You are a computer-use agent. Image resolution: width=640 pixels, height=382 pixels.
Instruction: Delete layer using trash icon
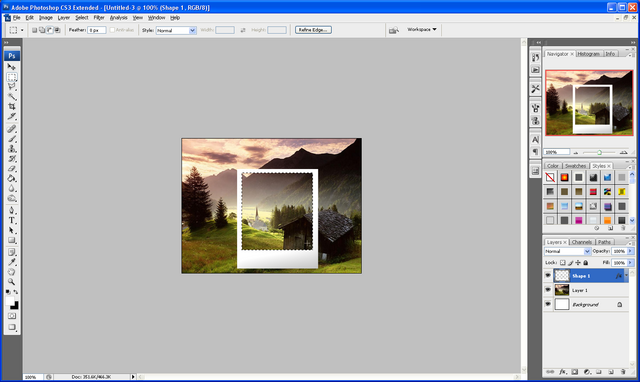point(623,372)
